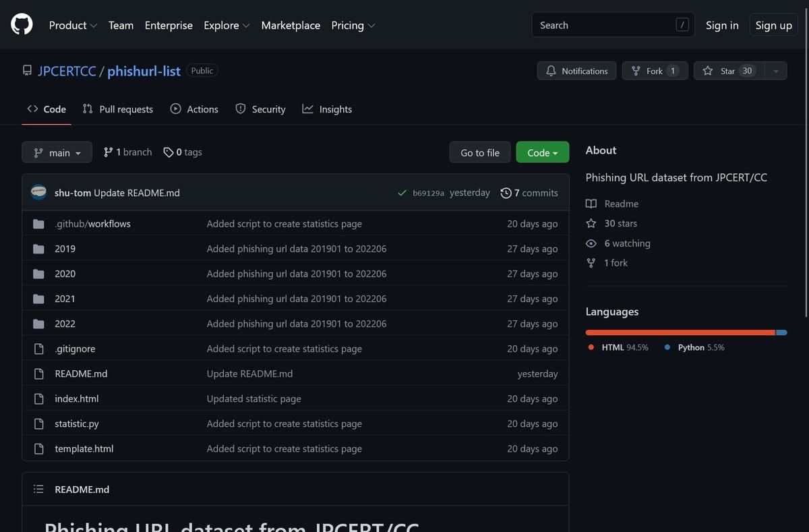809x532 pixels.
Task: Click the Fork count badge 1
Action: 672,71
